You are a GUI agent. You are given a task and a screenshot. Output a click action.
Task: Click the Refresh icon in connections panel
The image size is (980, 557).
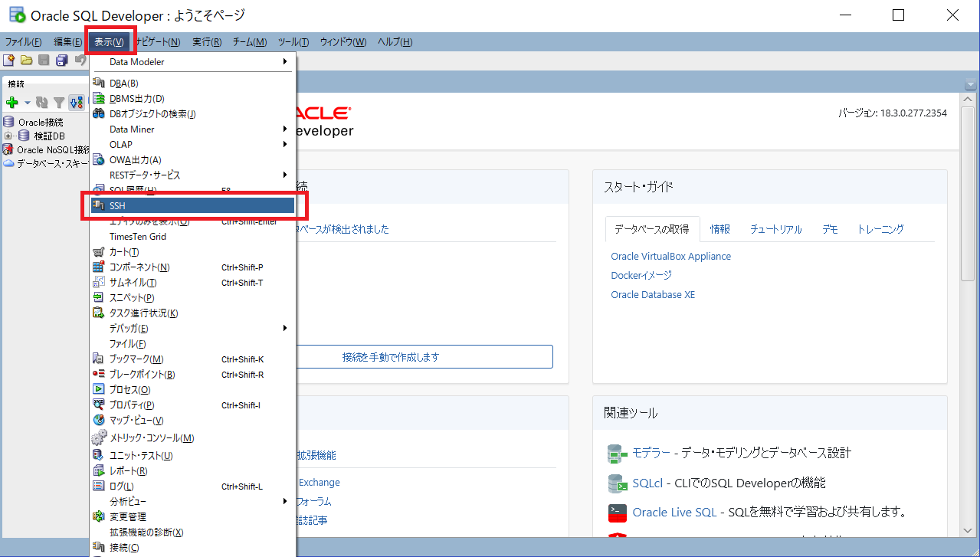42,103
